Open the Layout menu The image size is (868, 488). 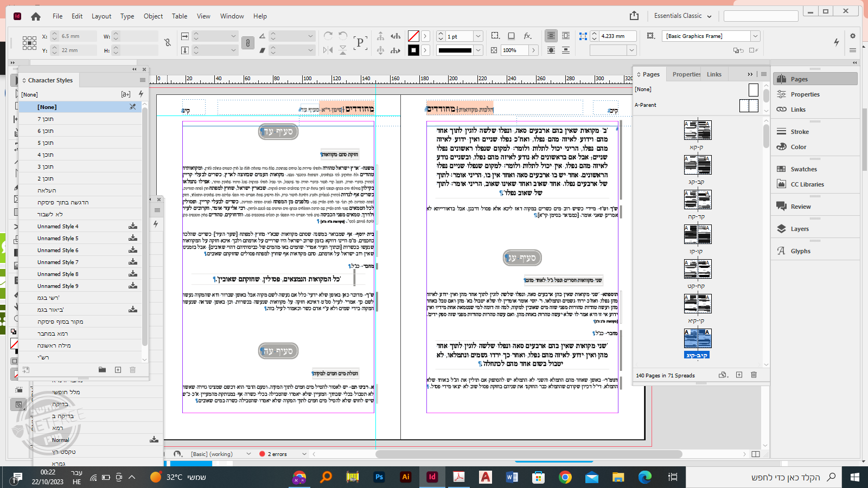point(101,16)
